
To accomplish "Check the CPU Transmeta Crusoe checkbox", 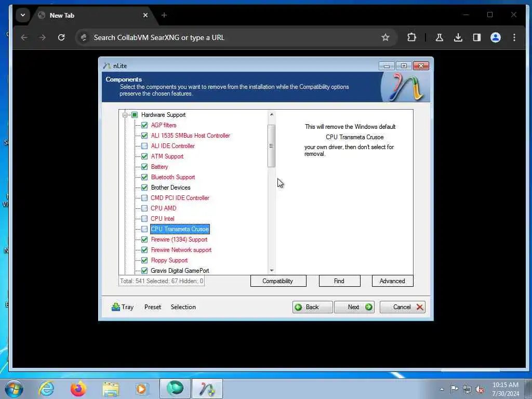I will coord(144,229).
